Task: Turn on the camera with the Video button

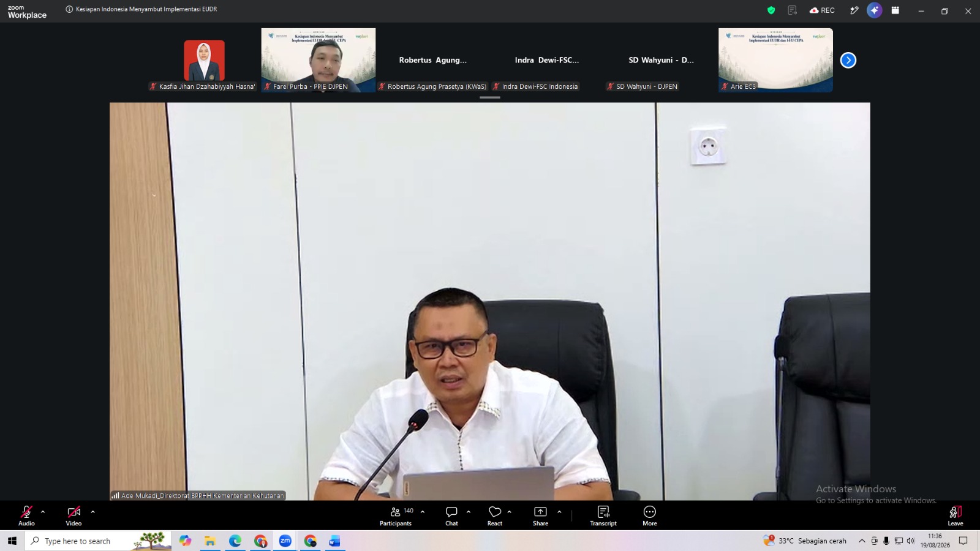Action: 73,515
